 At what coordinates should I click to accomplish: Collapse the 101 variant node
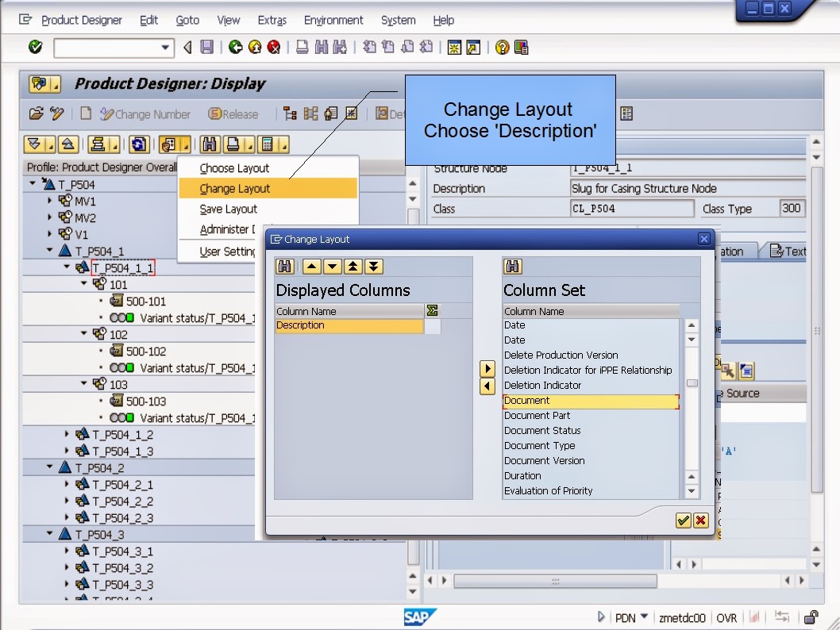click(x=84, y=283)
